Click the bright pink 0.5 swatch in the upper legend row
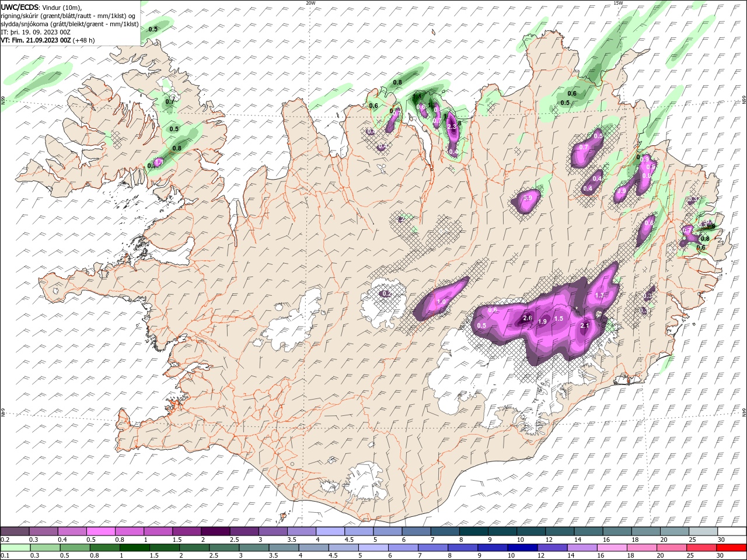747x560 pixels. pos(100,531)
